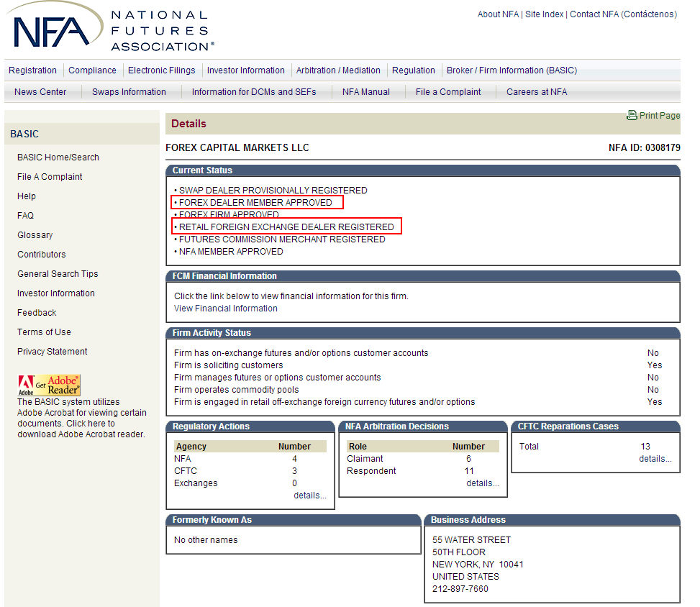
Task: Click the 55 WATER STREET address line
Action: coord(471,540)
